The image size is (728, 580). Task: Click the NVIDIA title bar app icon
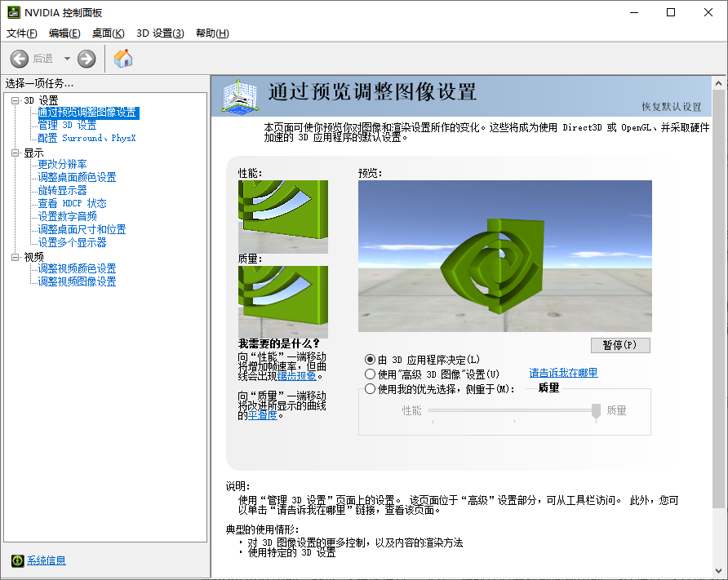click(x=13, y=12)
